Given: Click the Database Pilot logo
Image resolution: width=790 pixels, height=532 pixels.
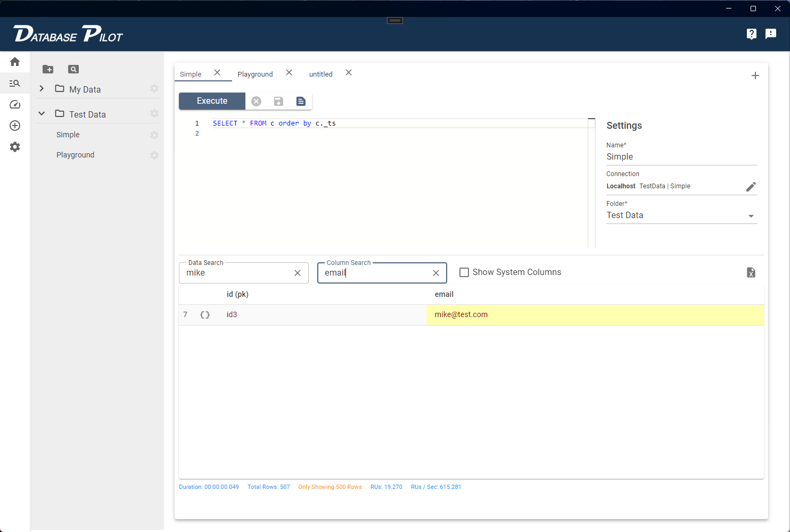Looking at the screenshot, I should pyautogui.click(x=68, y=34).
